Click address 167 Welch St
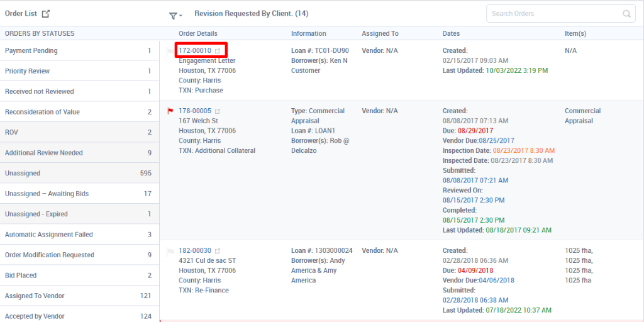The image size is (644, 322). [x=198, y=121]
